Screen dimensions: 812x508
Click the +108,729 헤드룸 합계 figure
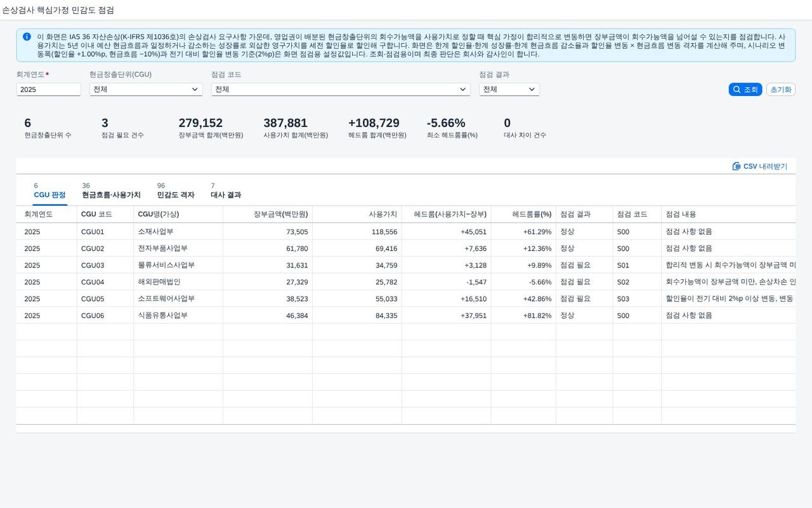374,123
